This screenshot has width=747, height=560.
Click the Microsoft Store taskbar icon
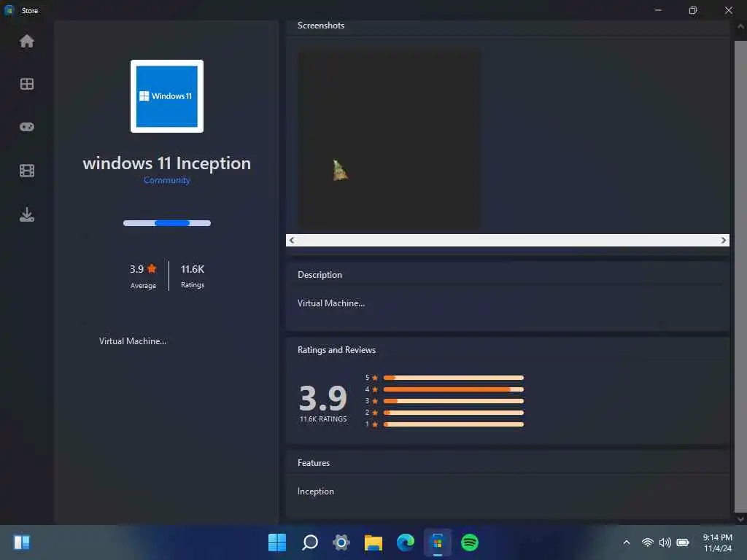pos(438,542)
